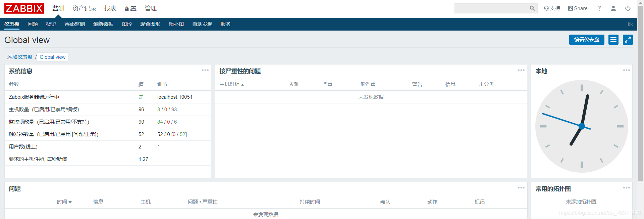Open the help question mark icon
644x219 pixels.
point(599,8)
